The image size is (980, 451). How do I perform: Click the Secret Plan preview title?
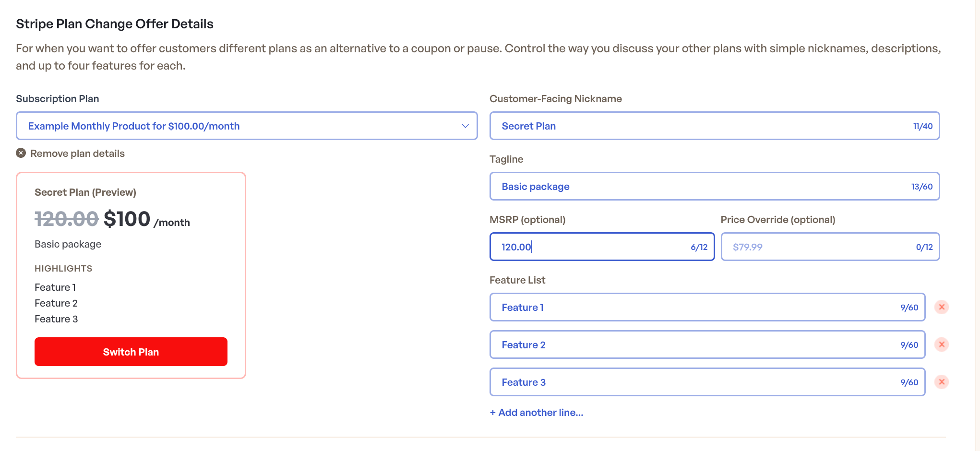[x=85, y=192]
